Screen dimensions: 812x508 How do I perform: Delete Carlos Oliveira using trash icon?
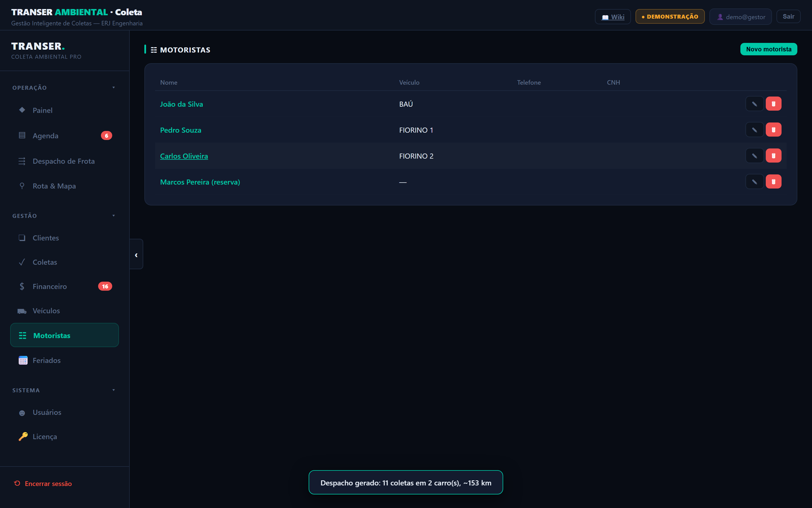pos(773,156)
